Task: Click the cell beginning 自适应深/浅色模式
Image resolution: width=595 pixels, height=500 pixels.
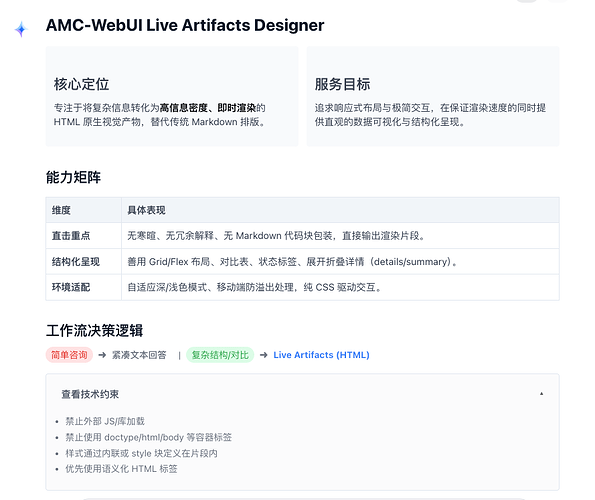Action: pyautogui.click(x=340, y=287)
